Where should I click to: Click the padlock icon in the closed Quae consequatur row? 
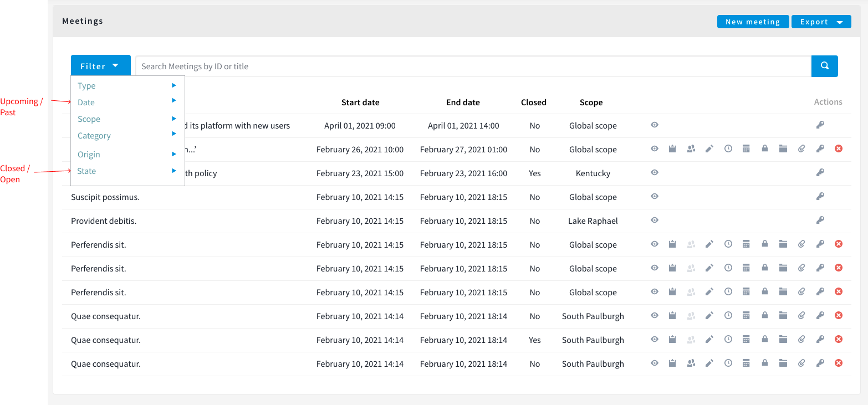point(764,340)
